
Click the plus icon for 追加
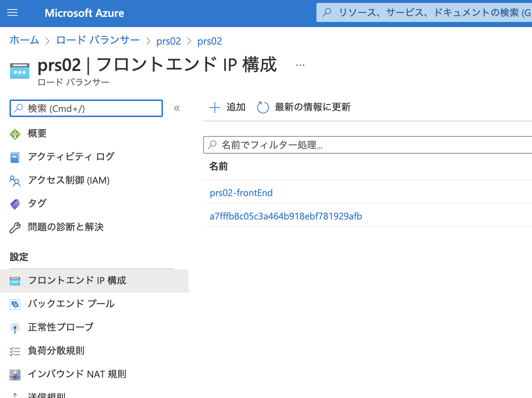tap(215, 108)
